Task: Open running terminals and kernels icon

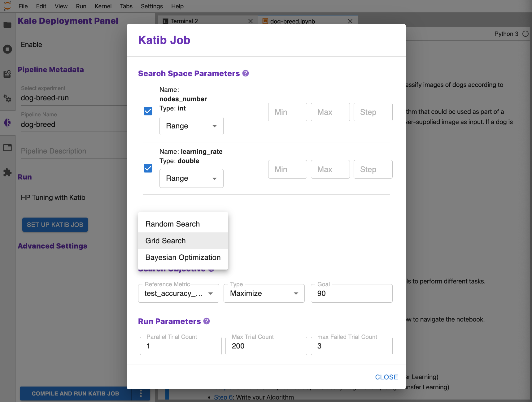Action: (x=7, y=49)
